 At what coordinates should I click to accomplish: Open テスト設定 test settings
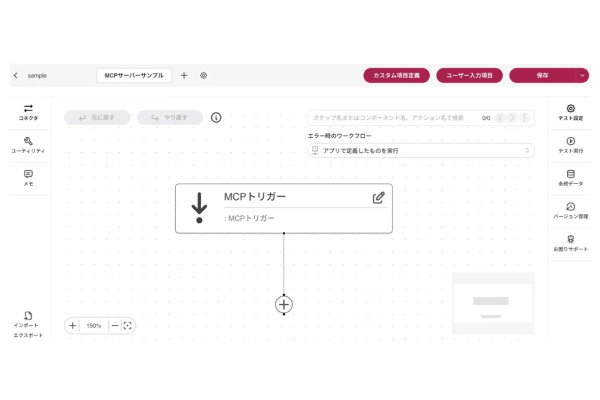point(570,112)
